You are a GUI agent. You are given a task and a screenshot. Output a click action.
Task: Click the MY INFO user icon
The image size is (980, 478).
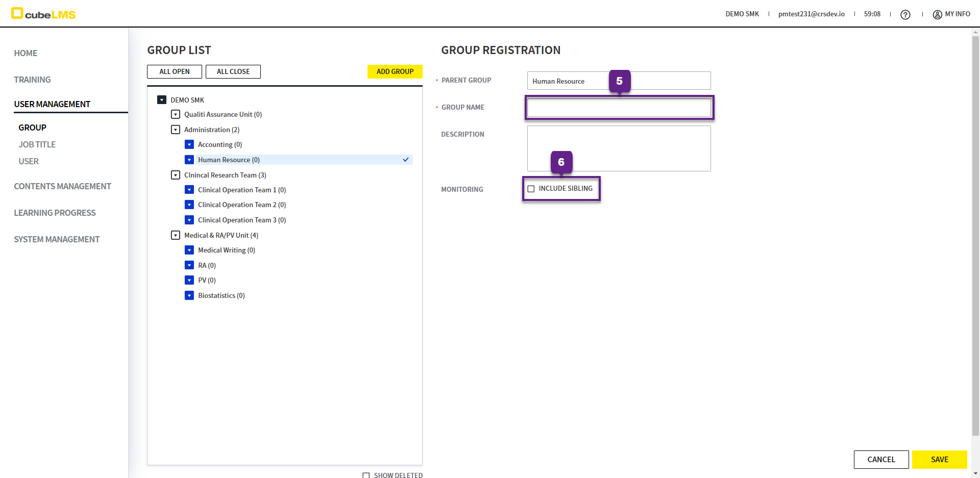coord(937,15)
